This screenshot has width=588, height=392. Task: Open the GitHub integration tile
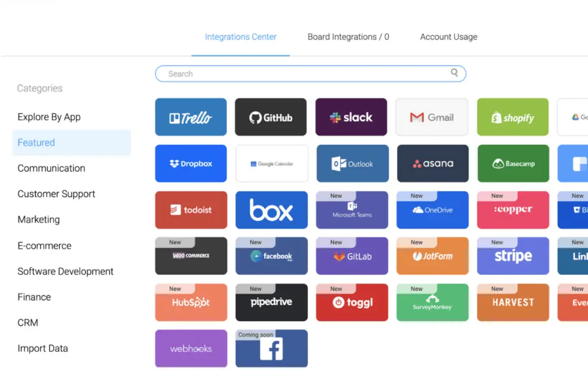tap(271, 117)
